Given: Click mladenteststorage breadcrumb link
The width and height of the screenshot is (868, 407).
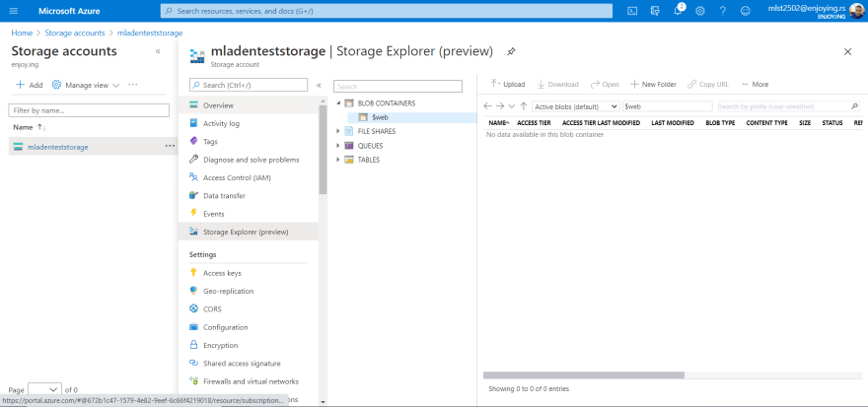Looking at the screenshot, I should [x=150, y=33].
